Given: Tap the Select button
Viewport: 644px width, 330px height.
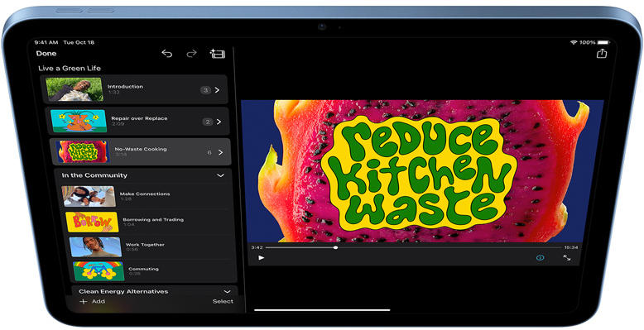Looking at the screenshot, I should tap(223, 302).
